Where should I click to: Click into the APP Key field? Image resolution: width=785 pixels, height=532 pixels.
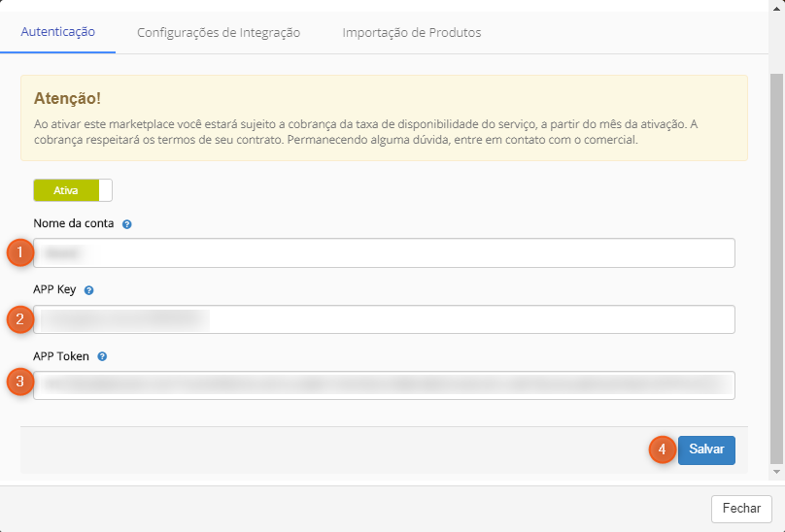(x=384, y=319)
